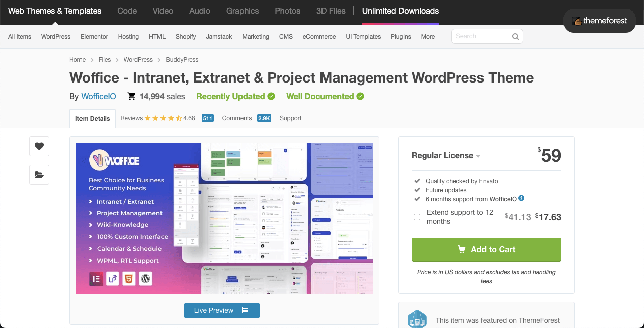Click the Live Preview button
Viewport: 644px width, 328px height.
pos(222,310)
